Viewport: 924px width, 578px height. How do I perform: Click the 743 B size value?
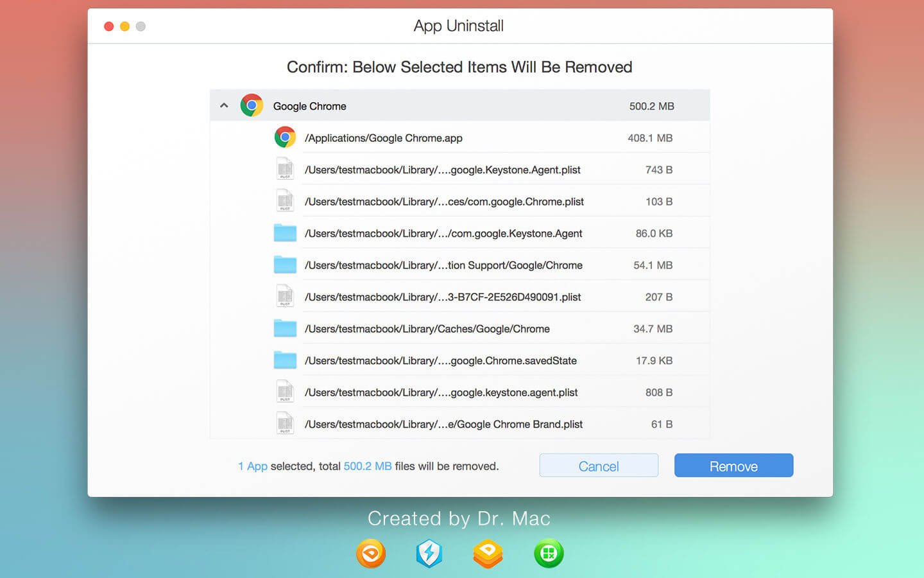[659, 170]
